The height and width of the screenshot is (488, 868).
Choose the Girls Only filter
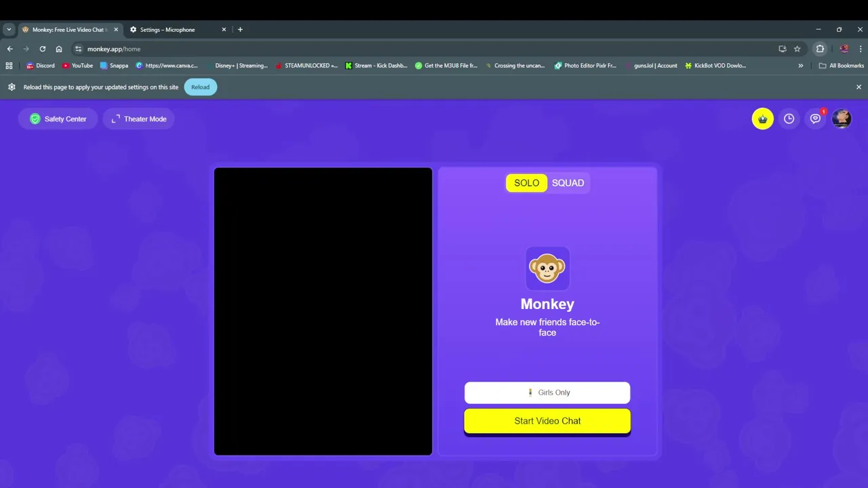coord(547,392)
